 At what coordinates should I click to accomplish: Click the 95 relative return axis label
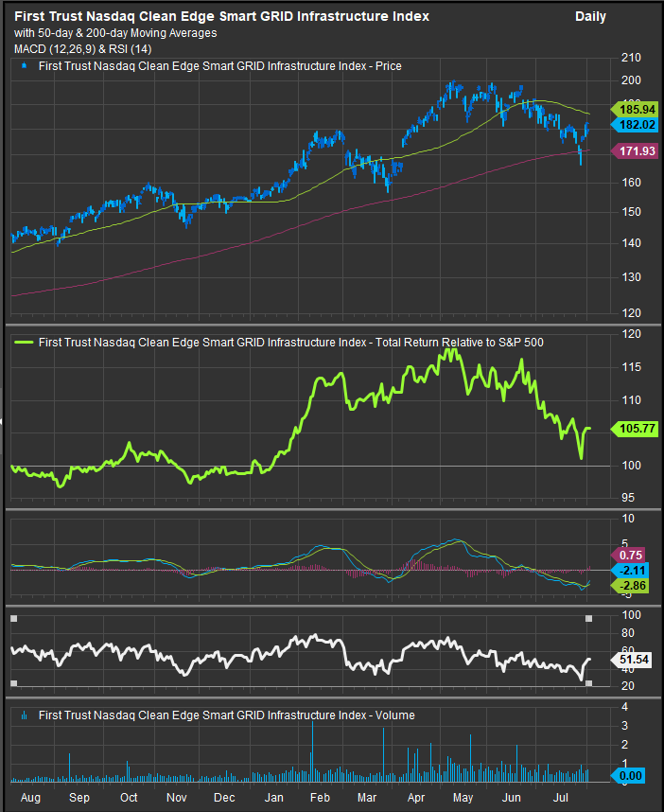coord(628,498)
